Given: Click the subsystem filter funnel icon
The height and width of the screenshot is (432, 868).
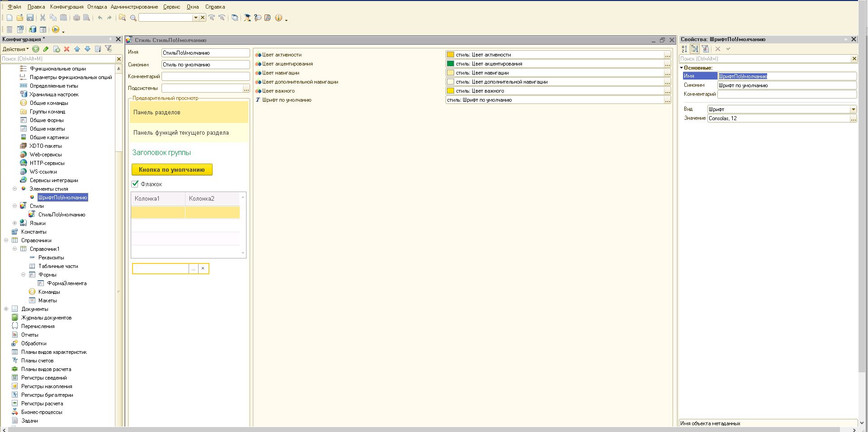Looking at the screenshot, I should tap(109, 49).
